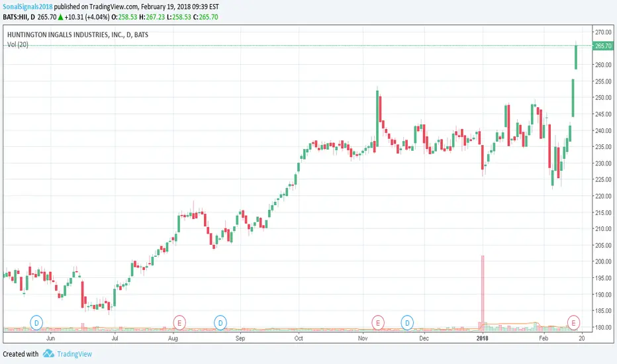The height and width of the screenshot is (364, 617).
Task: Click the C:265.70 close value
Action: pos(205,17)
